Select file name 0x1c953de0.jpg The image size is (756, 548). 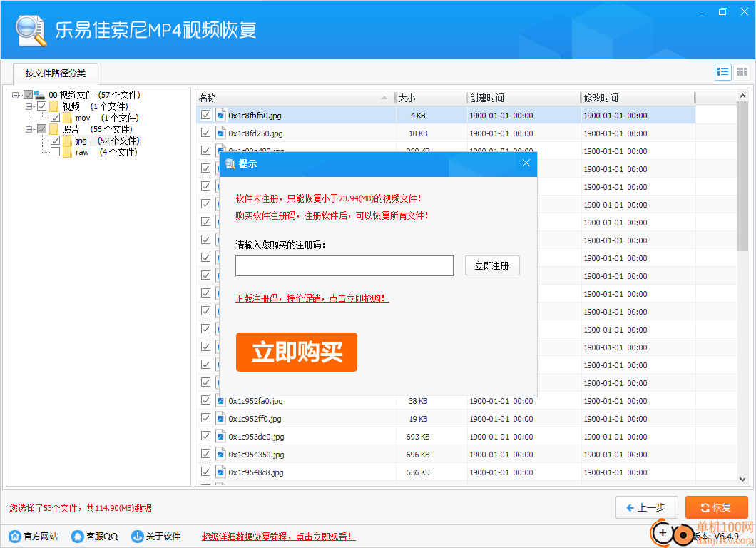point(256,437)
